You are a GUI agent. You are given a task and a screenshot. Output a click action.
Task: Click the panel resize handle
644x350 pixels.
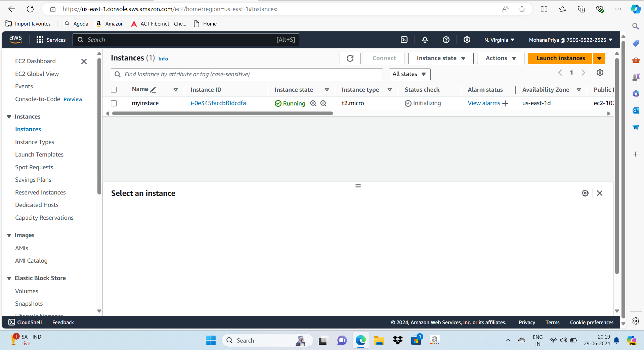pos(358,186)
